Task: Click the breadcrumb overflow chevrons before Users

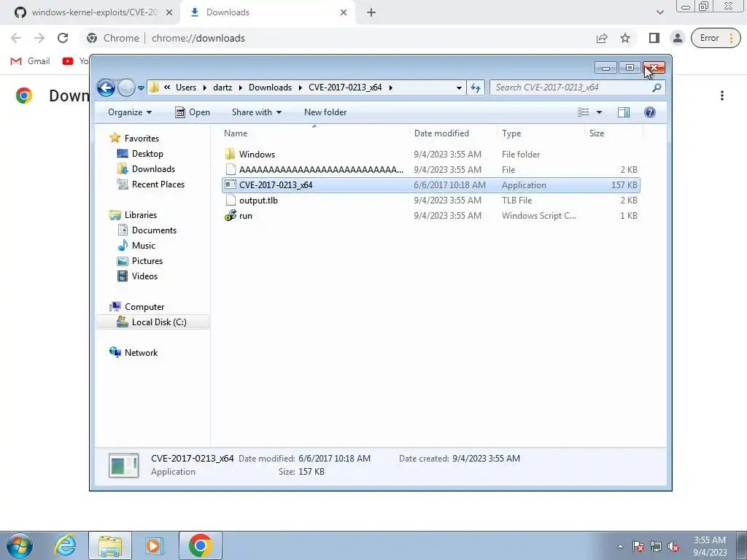Action: [167, 87]
